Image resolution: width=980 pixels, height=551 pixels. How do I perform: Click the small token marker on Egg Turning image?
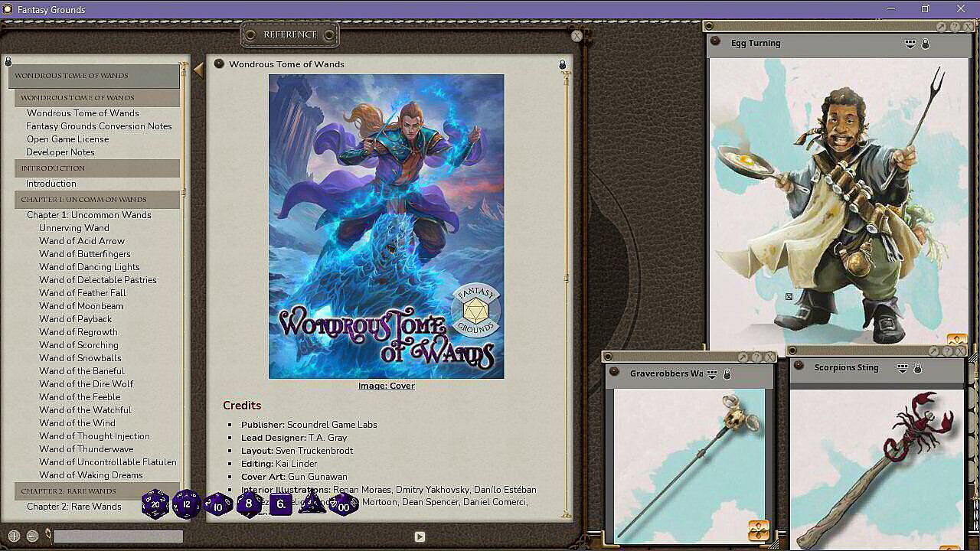(x=789, y=297)
